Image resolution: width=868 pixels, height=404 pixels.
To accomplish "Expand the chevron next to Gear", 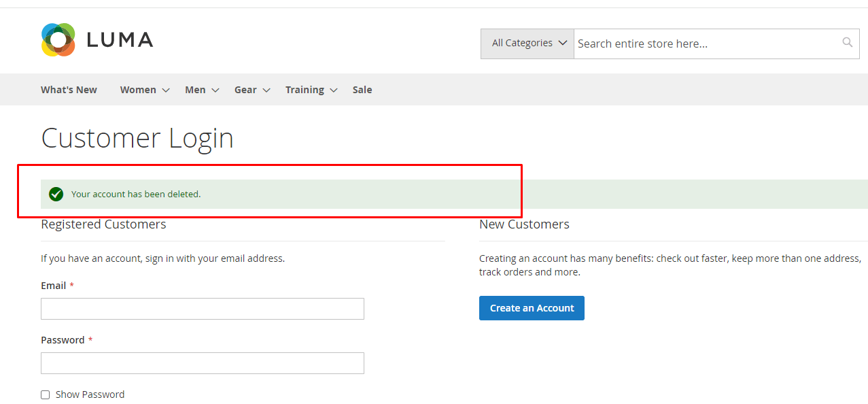I will 266,90.
